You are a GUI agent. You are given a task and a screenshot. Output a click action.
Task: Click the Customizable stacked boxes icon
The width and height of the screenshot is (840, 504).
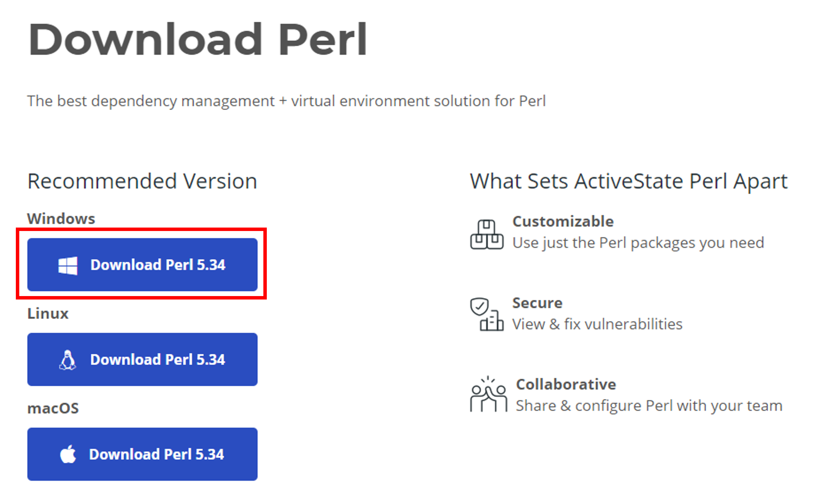[x=487, y=235]
